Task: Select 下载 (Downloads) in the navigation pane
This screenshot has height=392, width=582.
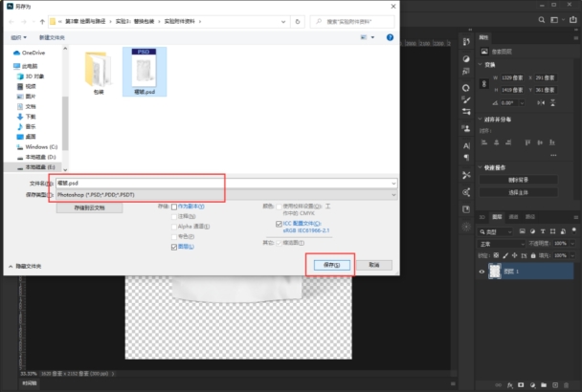Action: tap(27, 117)
